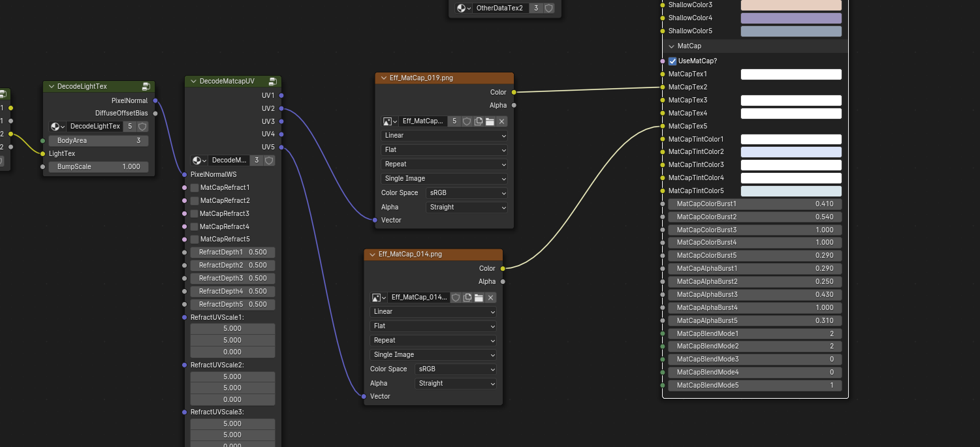
Task: Open the MatCapTintColor2 color swatch
Action: pyautogui.click(x=791, y=152)
